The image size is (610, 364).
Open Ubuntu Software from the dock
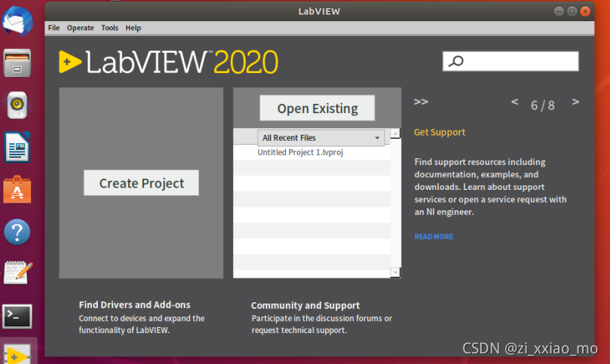click(x=17, y=189)
